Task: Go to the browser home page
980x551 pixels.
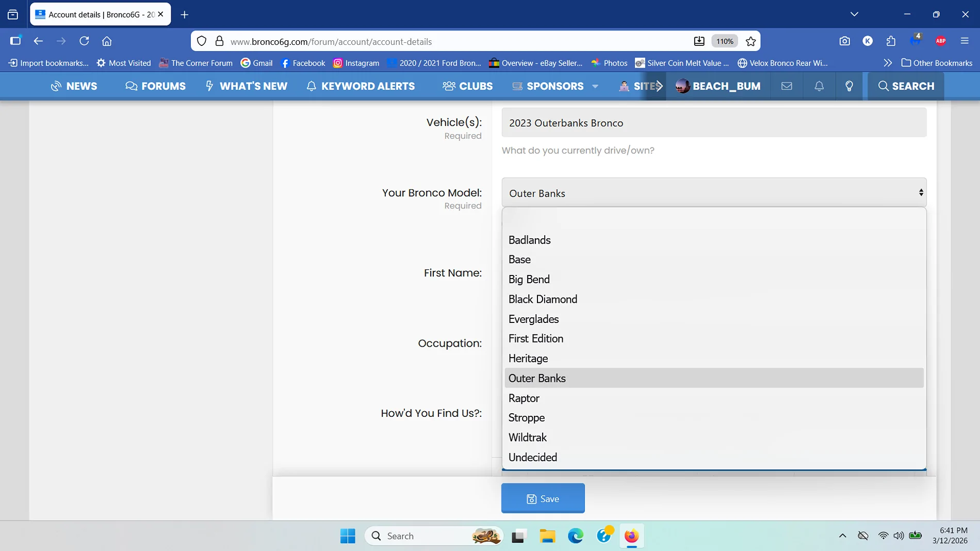Action: coord(107,41)
